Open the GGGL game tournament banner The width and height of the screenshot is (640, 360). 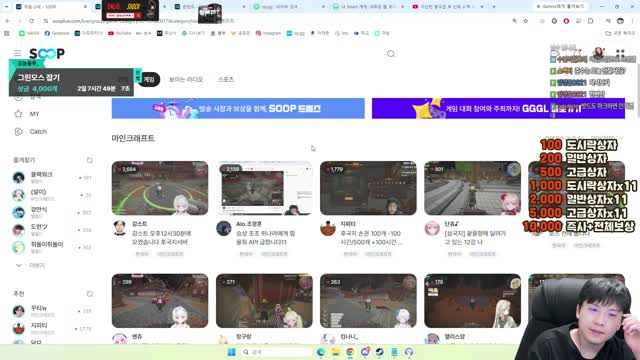[498, 108]
